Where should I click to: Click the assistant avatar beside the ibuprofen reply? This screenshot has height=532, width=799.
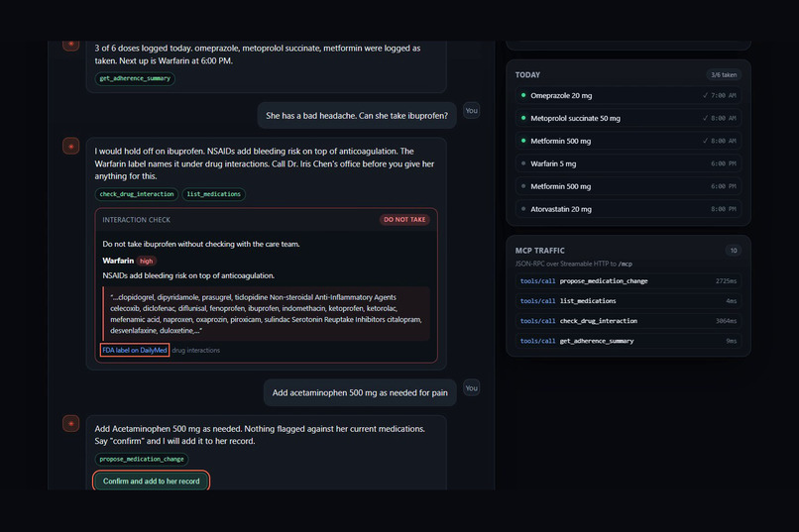pyautogui.click(x=70, y=146)
